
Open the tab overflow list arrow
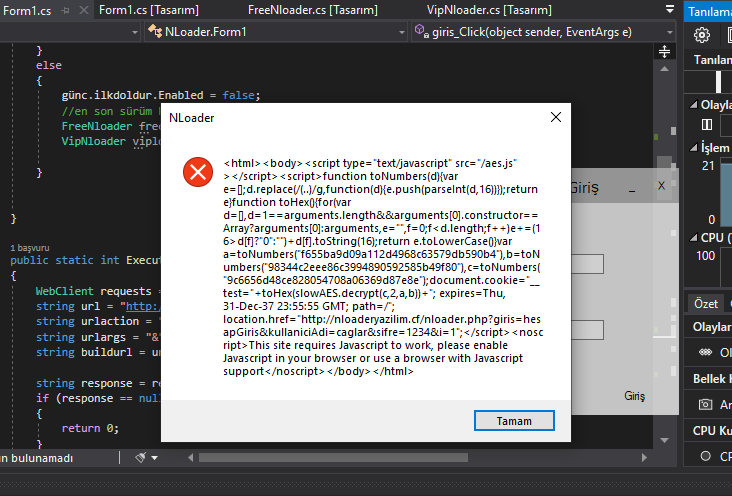[669, 9]
